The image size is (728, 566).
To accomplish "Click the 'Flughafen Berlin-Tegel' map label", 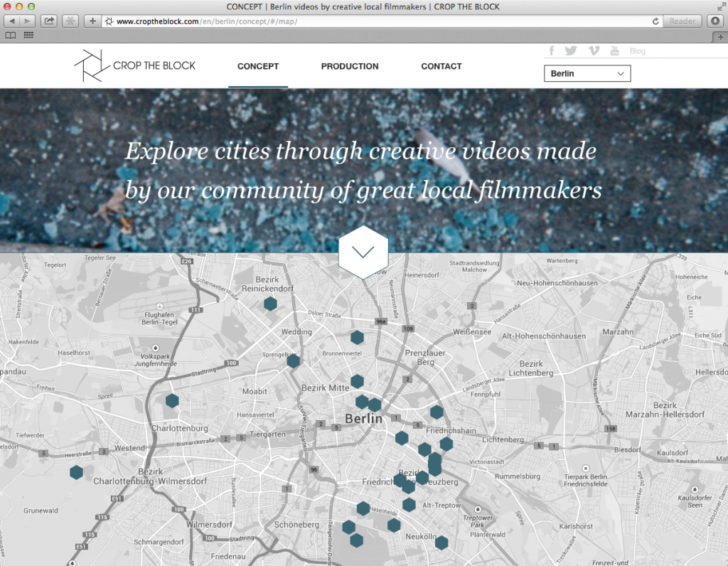I will pos(159,318).
